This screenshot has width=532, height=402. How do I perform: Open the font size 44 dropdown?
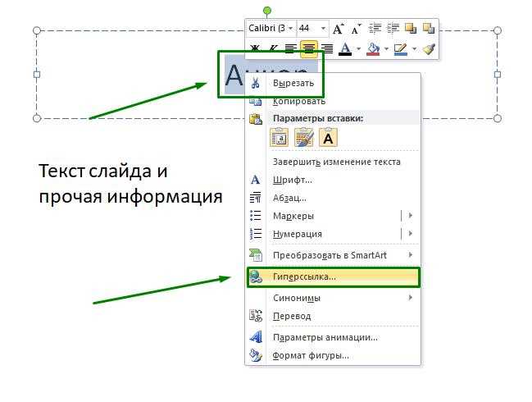click(323, 29)
